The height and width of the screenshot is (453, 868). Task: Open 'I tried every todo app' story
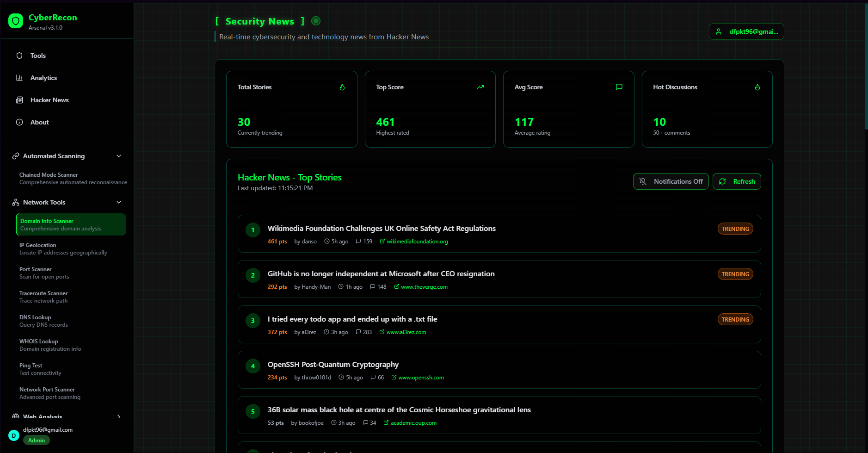[x=352, y=319]
